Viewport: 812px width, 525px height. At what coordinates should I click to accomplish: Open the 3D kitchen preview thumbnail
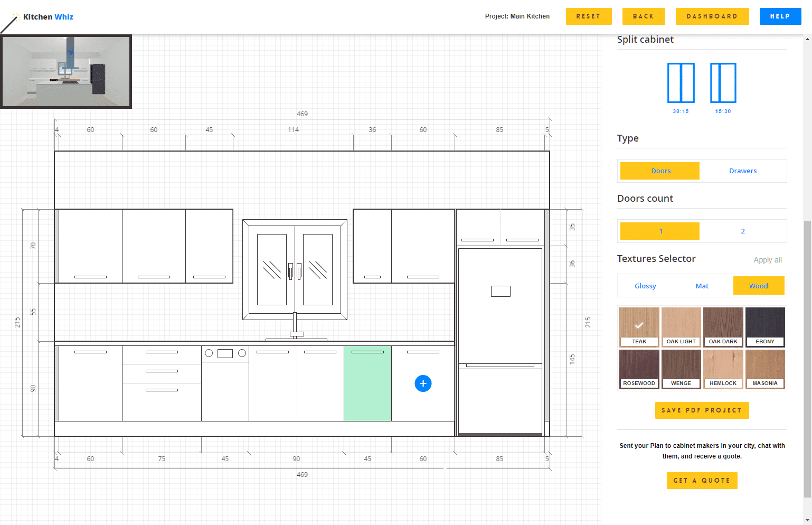click(66, 71)
